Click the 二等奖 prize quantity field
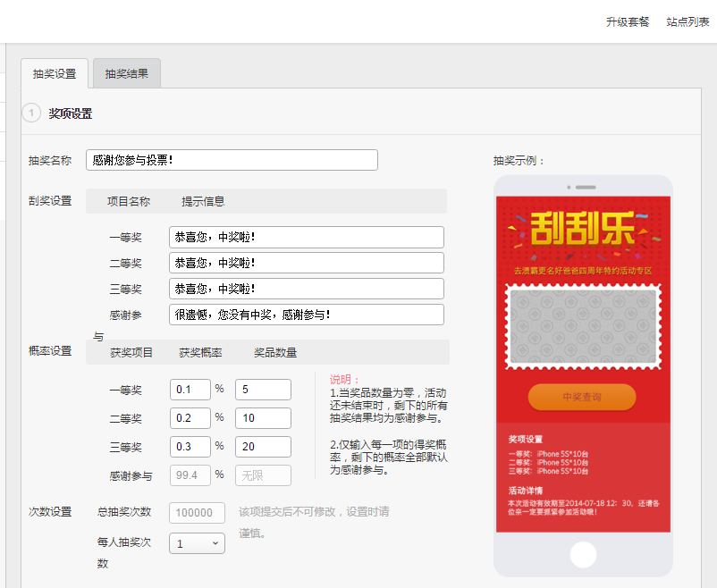Viewport: 717px width, 588px height. (263, 418)
